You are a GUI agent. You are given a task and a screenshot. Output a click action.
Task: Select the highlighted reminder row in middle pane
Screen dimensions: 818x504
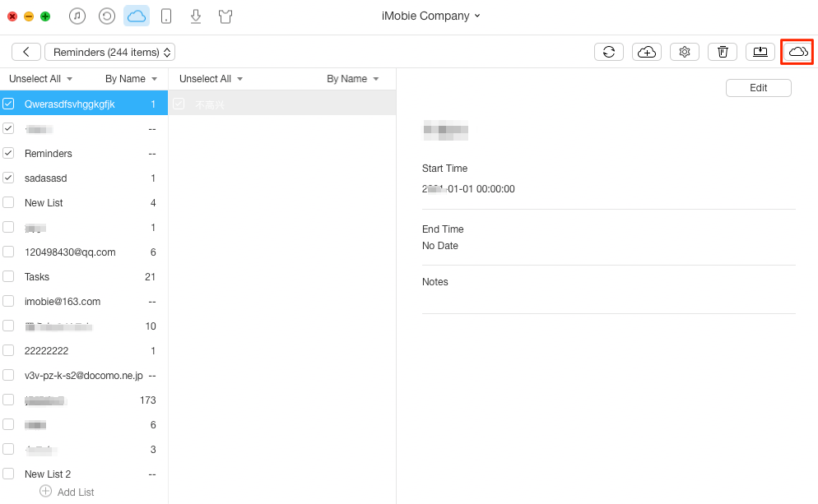(282, 104)
